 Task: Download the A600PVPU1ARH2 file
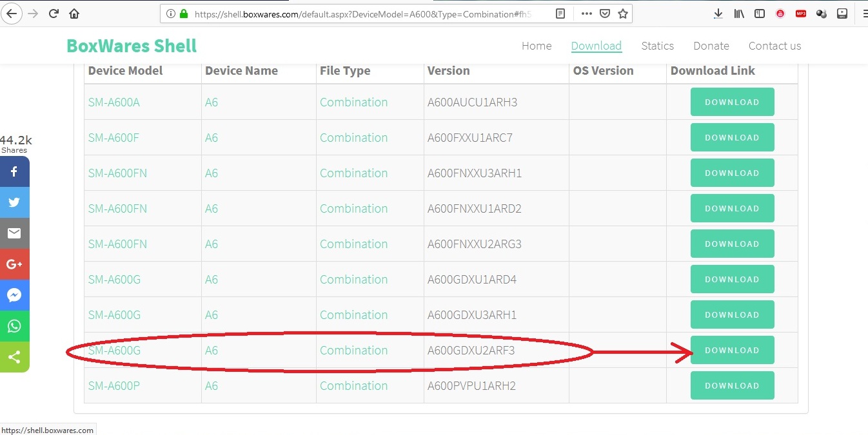click(x=732, y=385)
